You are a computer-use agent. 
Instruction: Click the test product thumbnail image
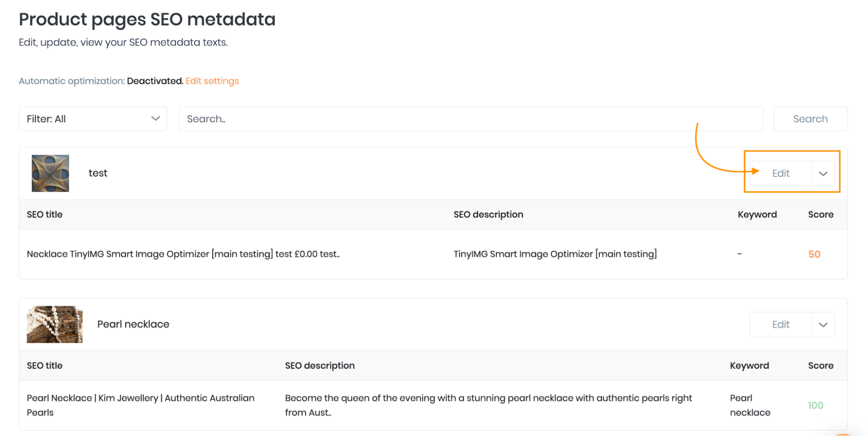click(50, 173)
